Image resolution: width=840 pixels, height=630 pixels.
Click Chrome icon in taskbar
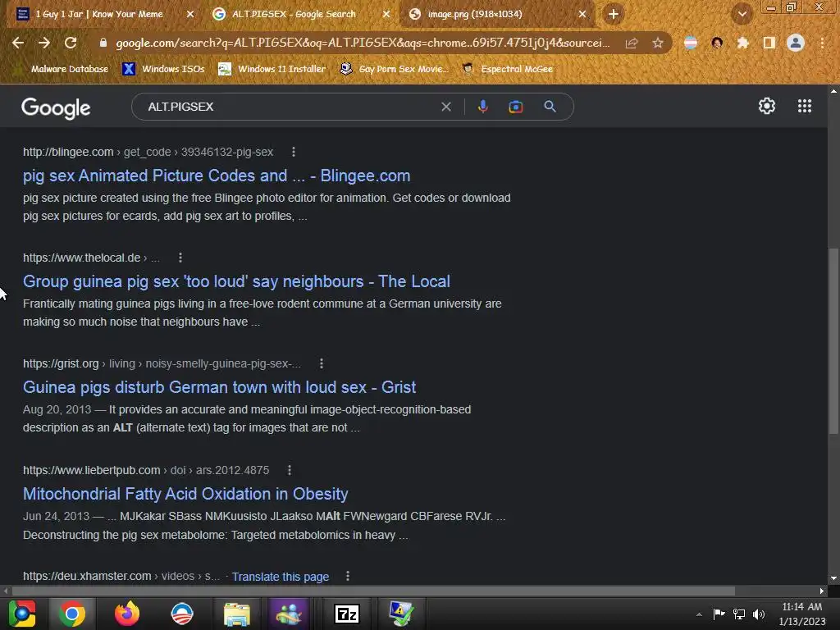click(72, 614)
